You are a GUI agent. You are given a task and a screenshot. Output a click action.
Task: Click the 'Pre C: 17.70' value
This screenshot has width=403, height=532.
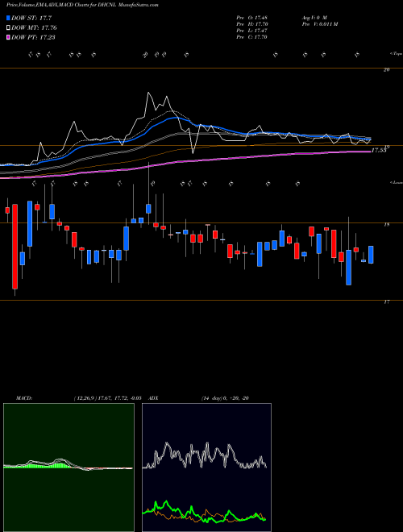[x=252, y=37]
